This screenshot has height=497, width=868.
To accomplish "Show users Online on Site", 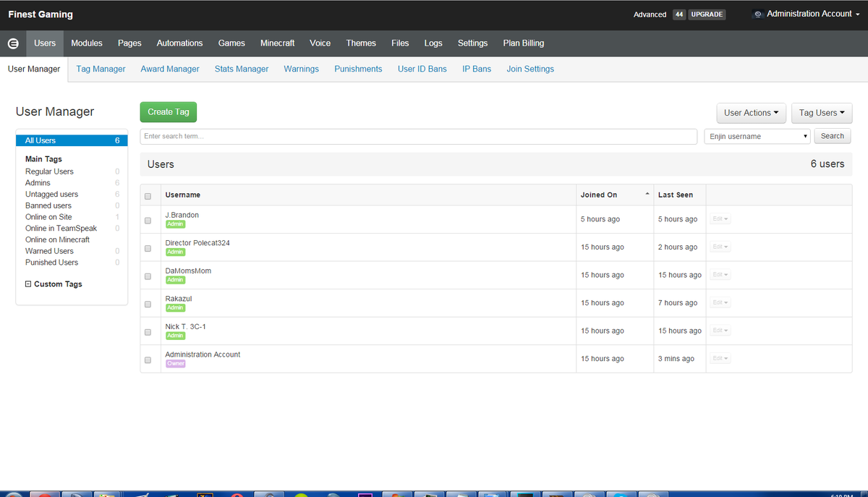I will pos(48,217).
